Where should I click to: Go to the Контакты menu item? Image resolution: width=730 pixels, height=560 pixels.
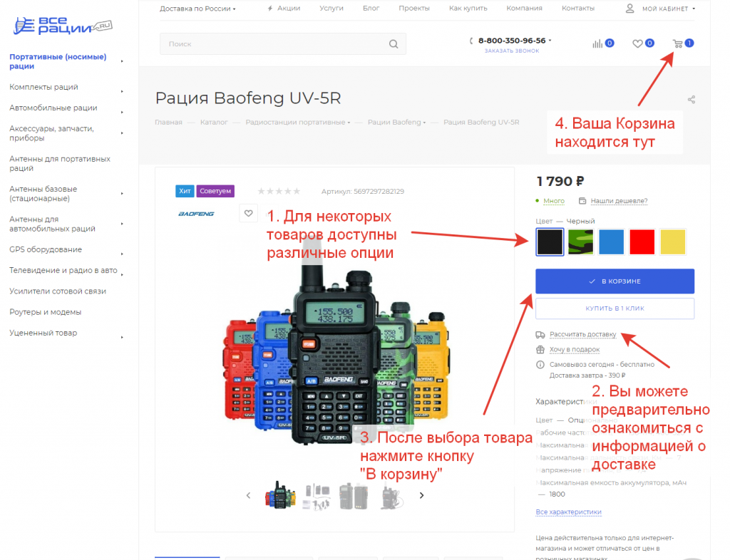click(577, 9)
